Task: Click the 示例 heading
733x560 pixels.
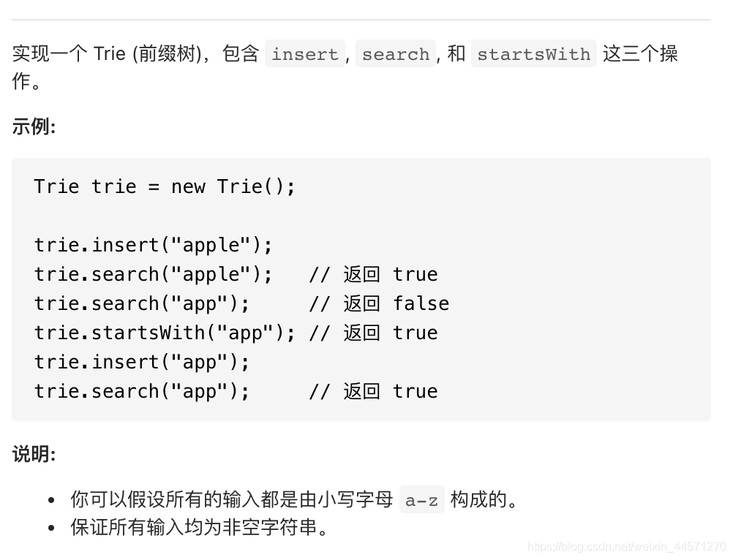Action: [34, 126]
